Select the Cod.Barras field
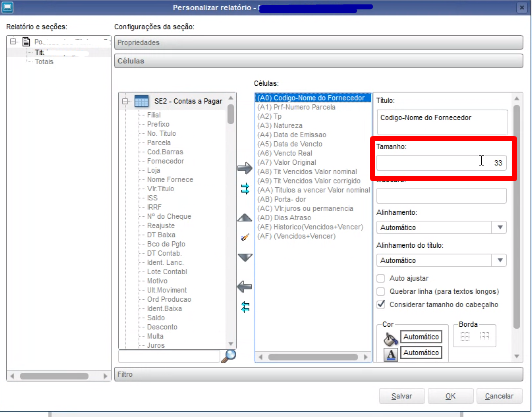Screen dimensions: 532x417 pyautogui.click(x=165, y=152)
